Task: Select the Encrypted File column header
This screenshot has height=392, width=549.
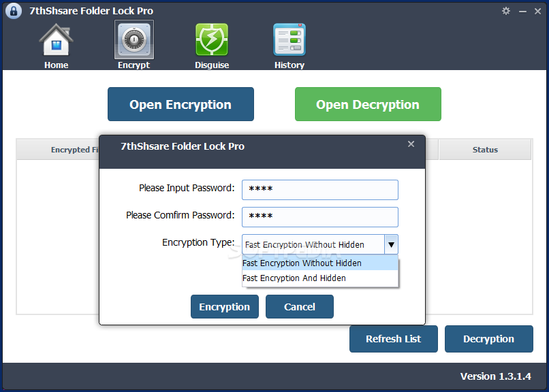Action: (x=58, y=150)
